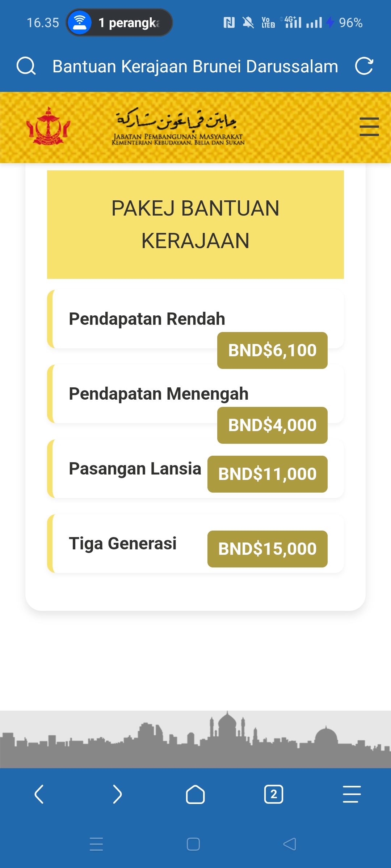Tap the BND$6,100 amount badge
The image size is (391, 868).
click(272, 350)
